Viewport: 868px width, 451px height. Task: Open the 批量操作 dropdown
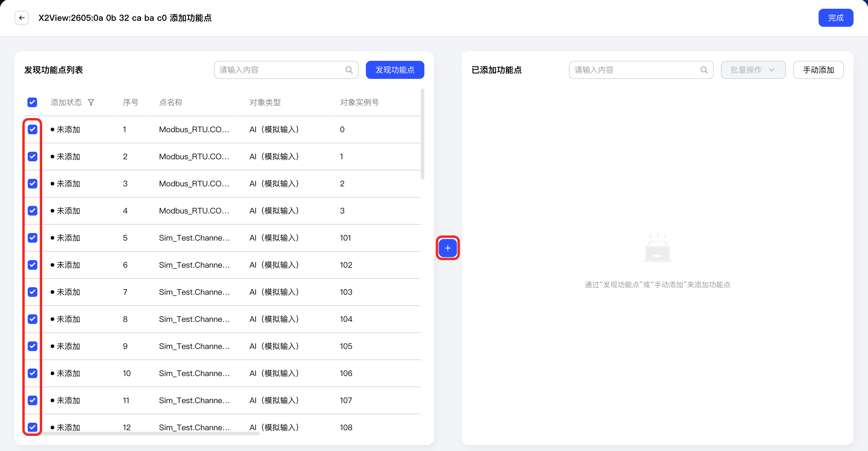[x=753, y=70]
